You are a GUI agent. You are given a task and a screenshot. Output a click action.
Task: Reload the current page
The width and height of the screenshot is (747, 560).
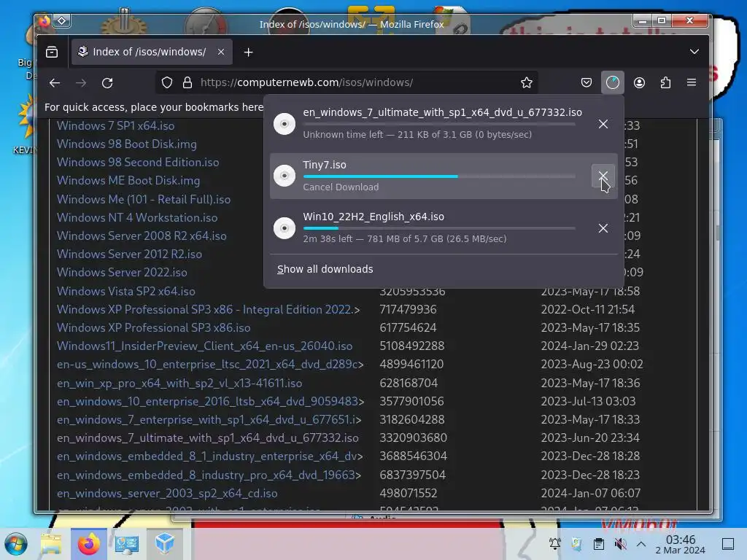[x=107, y=83]
